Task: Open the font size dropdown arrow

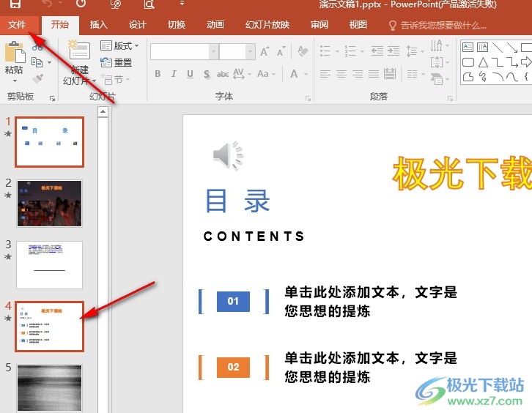Action: [x=250, y=52]
